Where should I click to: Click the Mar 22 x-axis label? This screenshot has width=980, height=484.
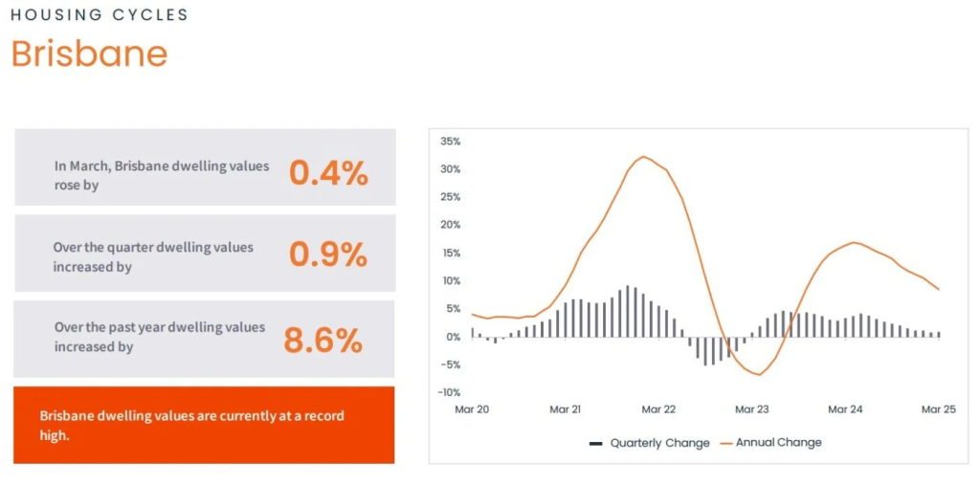658,409
